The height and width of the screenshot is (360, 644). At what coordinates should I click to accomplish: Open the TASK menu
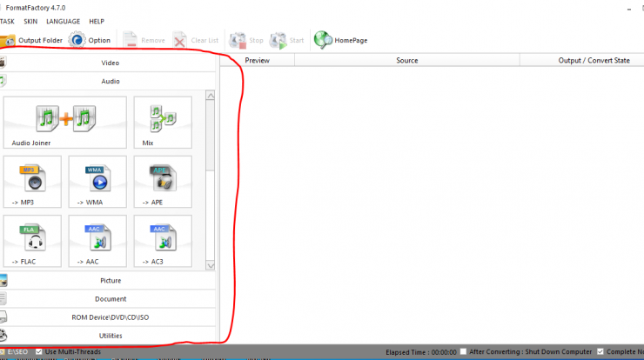[x=7, y=22]
